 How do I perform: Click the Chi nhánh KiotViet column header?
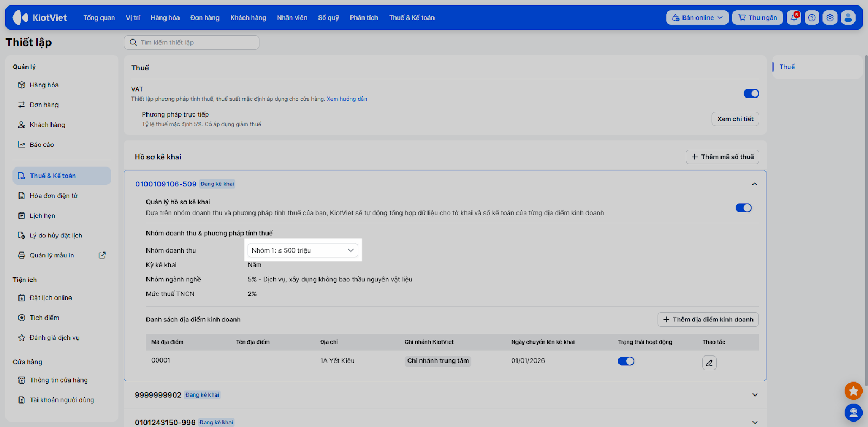[429, 342]
